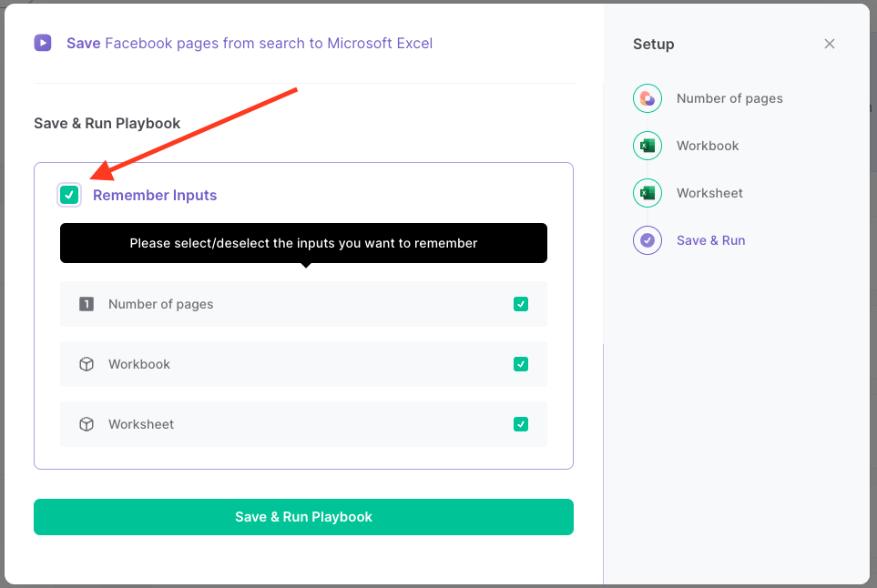
Task: Go to the Worksheet setup step
Action: 709,193
